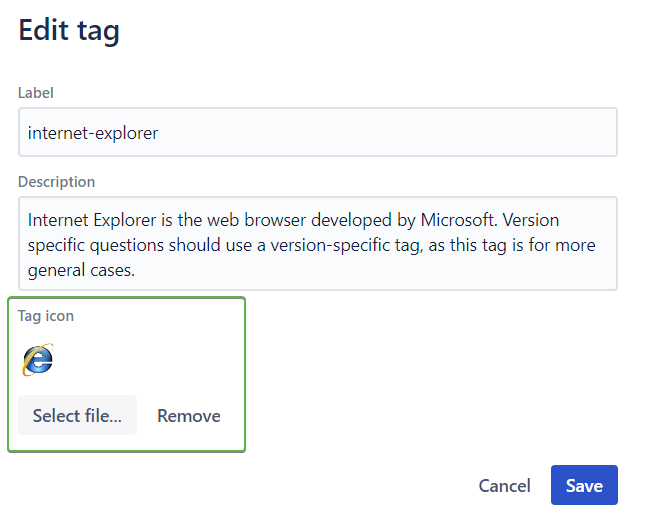Click the Select file... button
Viewport: 646px width, 526px height.
[77, 415]
